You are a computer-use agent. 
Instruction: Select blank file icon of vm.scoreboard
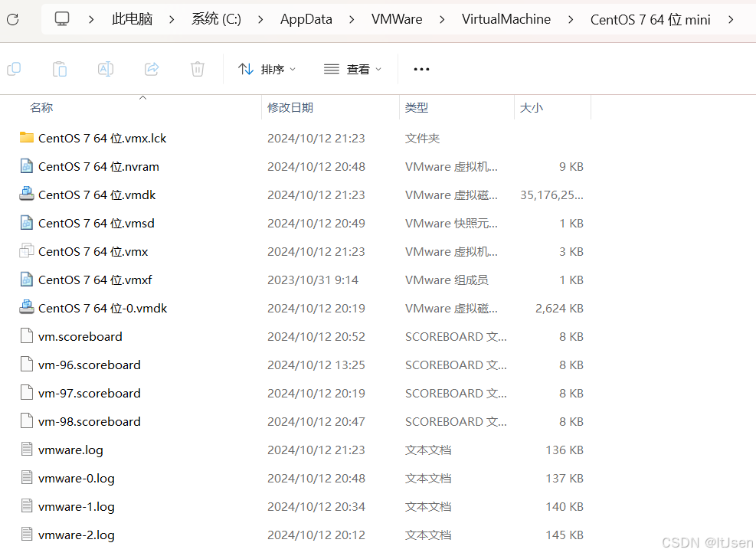(x=27, y=336)
